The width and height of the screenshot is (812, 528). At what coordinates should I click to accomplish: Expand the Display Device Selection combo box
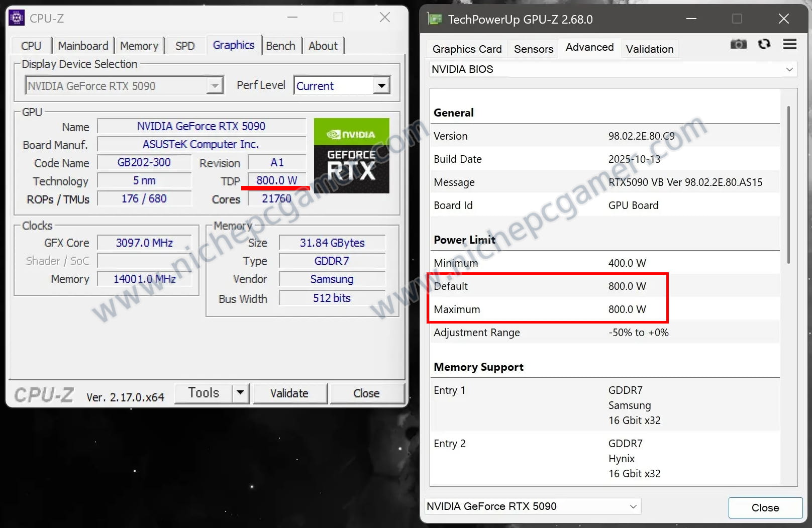[x=215, y=86]
